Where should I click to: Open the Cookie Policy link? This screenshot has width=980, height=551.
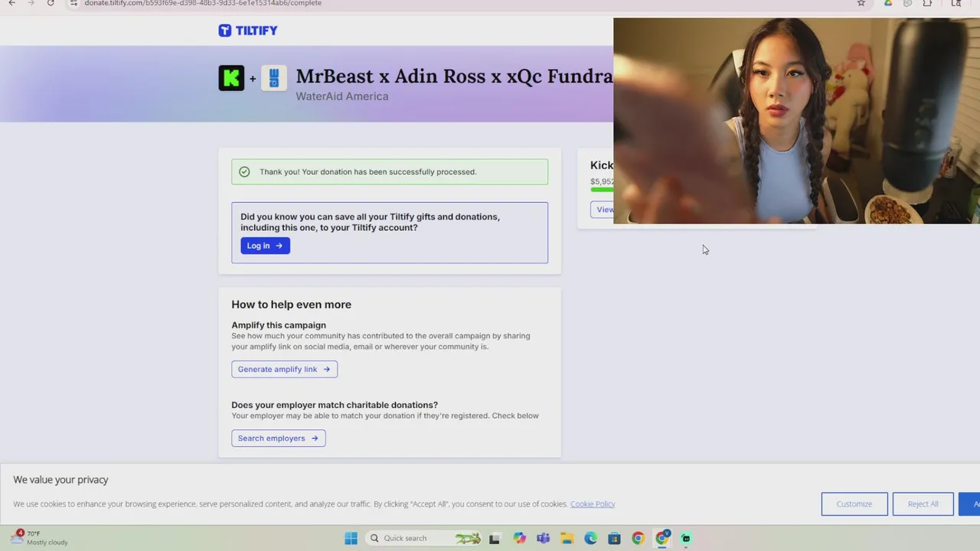pyautogui.click(x=593, y=504)
